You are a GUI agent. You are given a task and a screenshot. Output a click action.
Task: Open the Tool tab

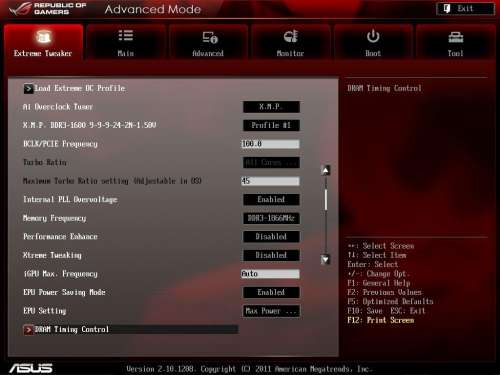pyautogui.click(x=455, y=42)
